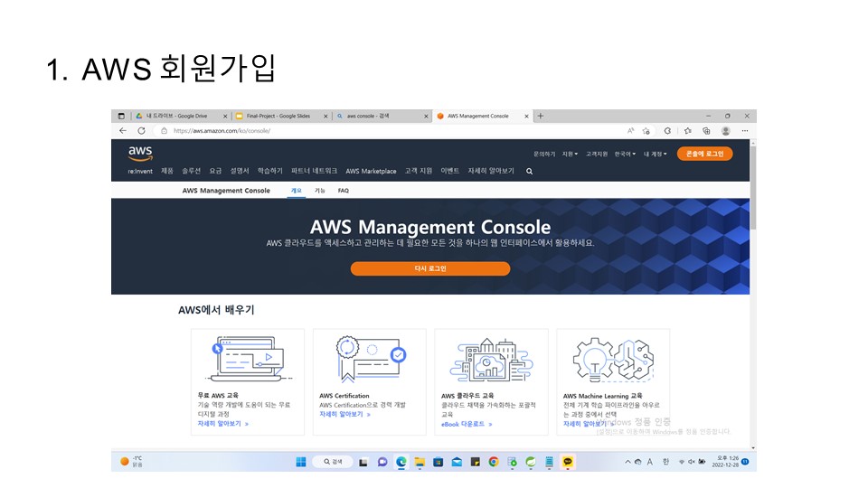Open the Edge tab actions menu icon

coord(121,117)
